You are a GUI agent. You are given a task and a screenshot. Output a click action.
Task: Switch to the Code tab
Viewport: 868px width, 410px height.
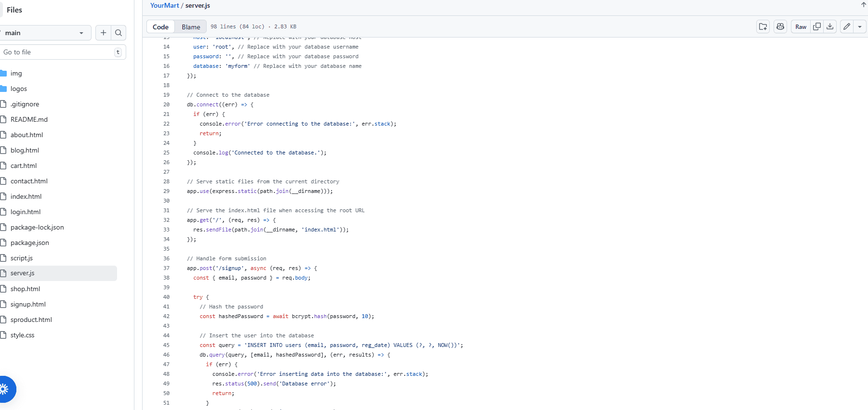[160, 27]
